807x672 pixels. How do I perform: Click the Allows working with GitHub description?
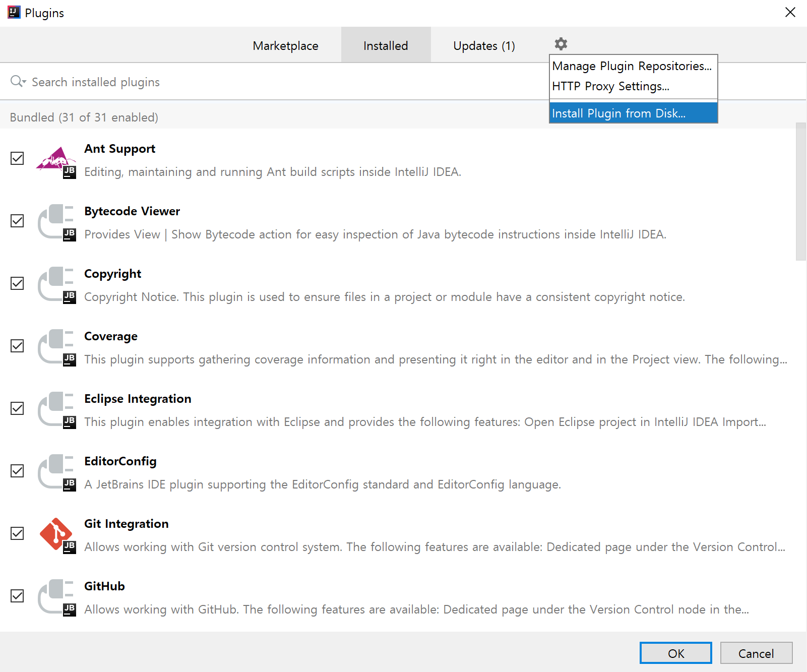coord(416,609)
